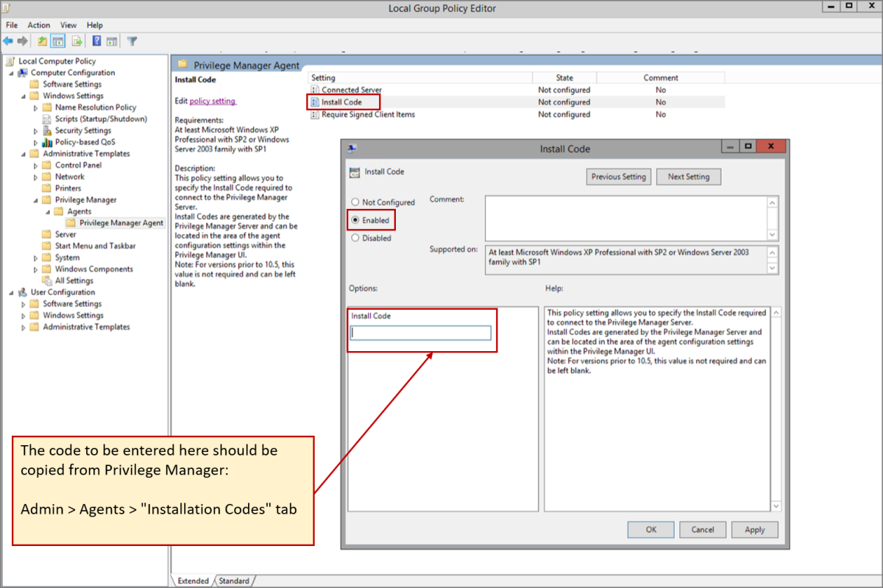
Task: Click the Filter funnel toolbar icon
Action: pos(132,41)
